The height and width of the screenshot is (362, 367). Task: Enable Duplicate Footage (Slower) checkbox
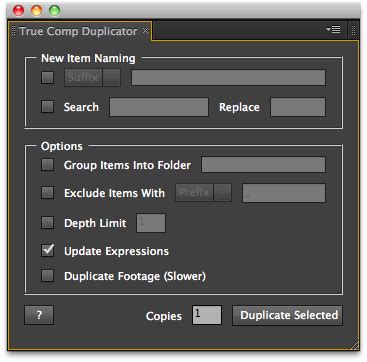pos(47,276)
